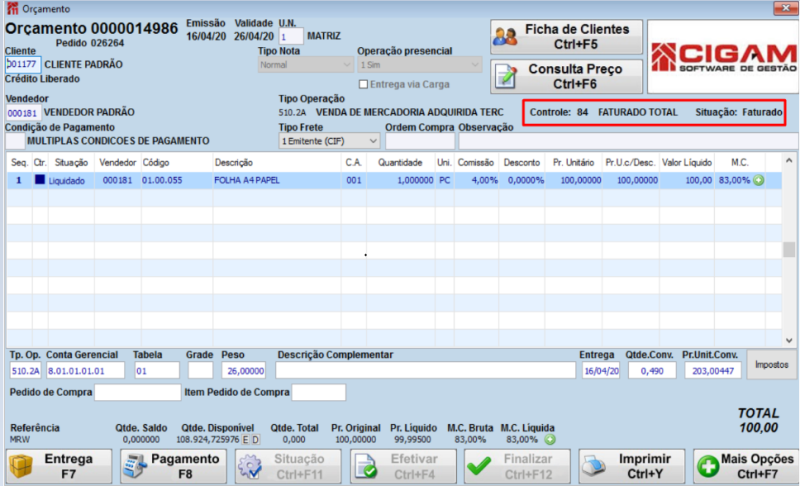
Task: Click the Qtde.Conv. field 0,490
Action: tap(652, 371)
